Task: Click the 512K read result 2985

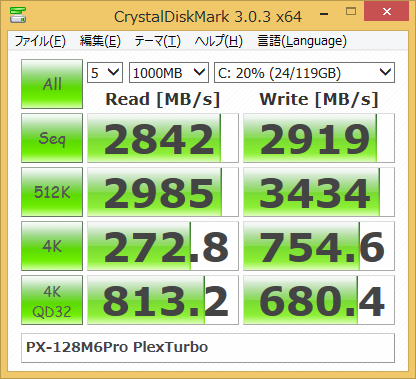Action: (163, 192)
